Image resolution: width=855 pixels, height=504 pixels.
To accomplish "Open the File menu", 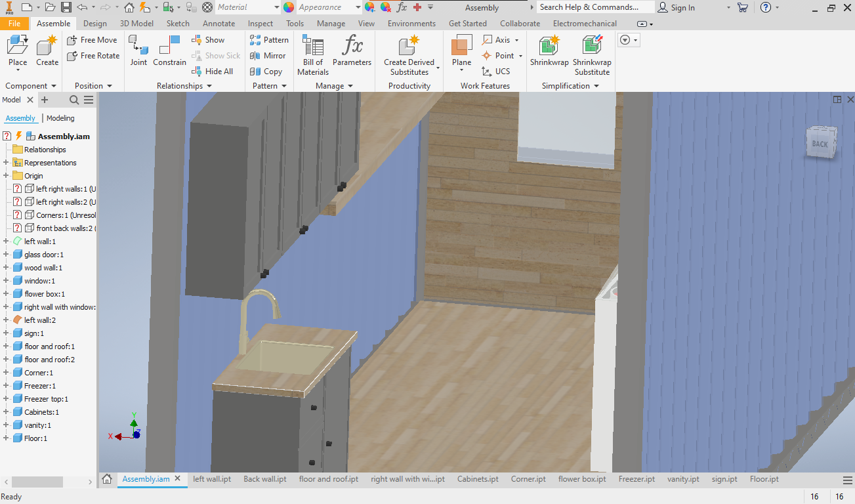I will [x=14, y=23].
